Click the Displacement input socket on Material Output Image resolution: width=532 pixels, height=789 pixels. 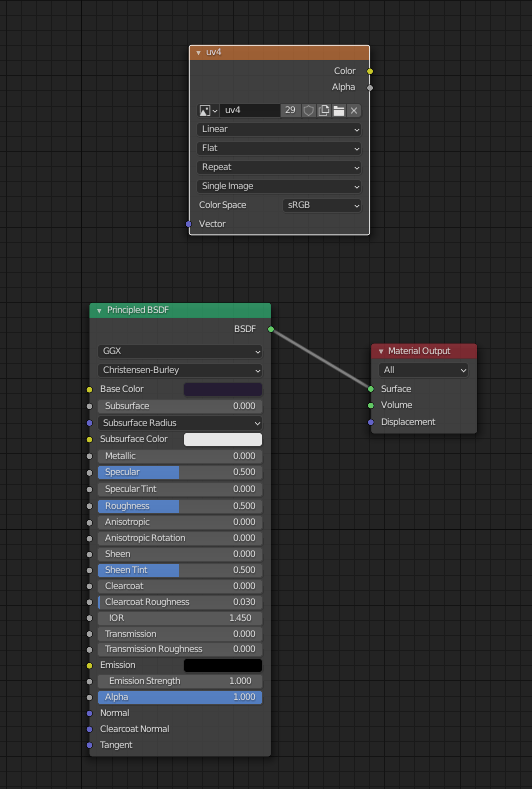(371, 422)
